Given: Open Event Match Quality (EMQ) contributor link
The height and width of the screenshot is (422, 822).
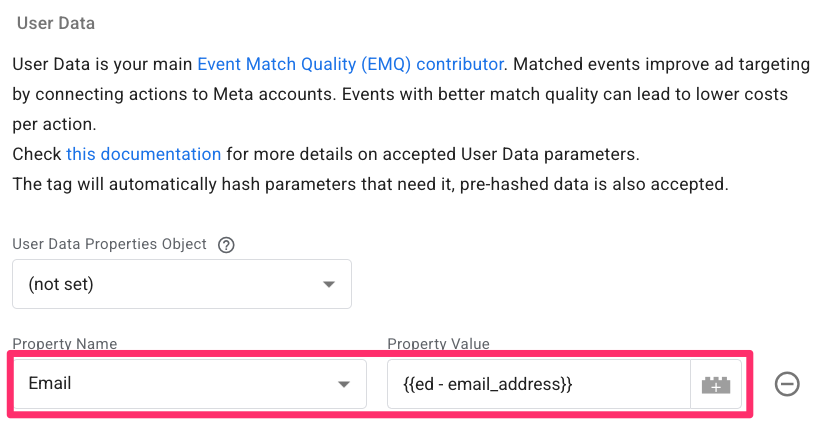Looking at the screenshot, I should click(350, 65).
